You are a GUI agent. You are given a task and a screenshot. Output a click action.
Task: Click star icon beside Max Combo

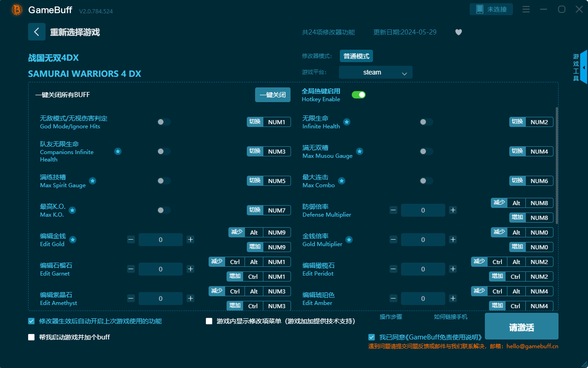[342, 181]
